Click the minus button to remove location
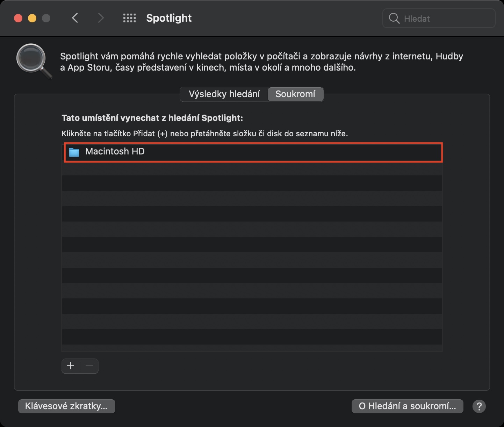This screenshot has width=504, height=427. 89,366
